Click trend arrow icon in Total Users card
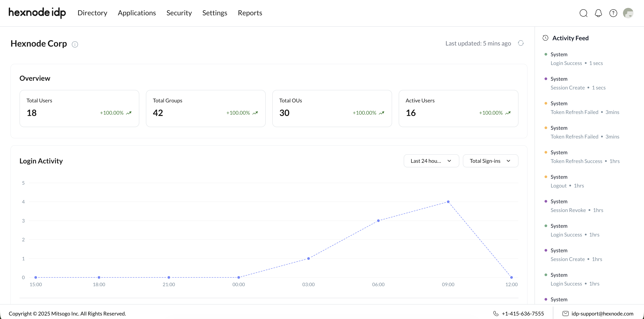Screen dimensions: 644x319 (129, 113)
